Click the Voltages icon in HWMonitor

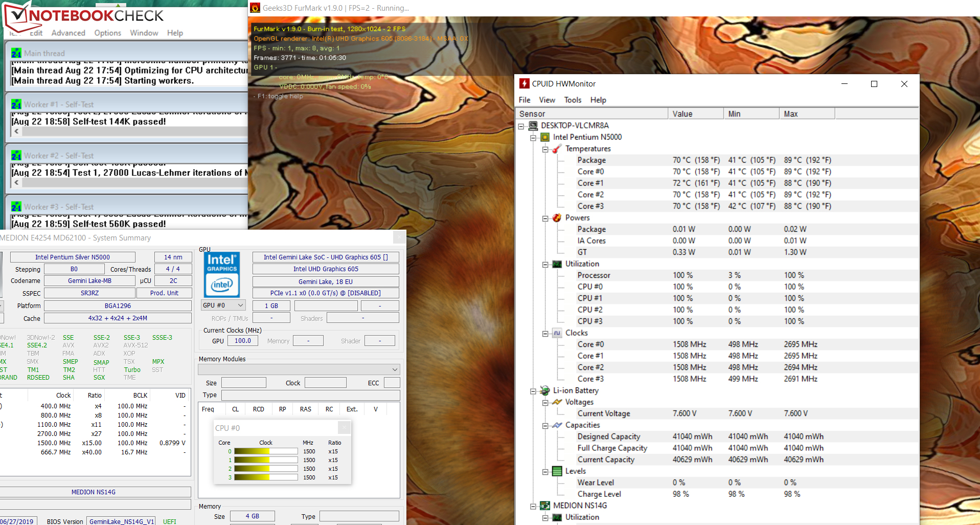[557, 402]
